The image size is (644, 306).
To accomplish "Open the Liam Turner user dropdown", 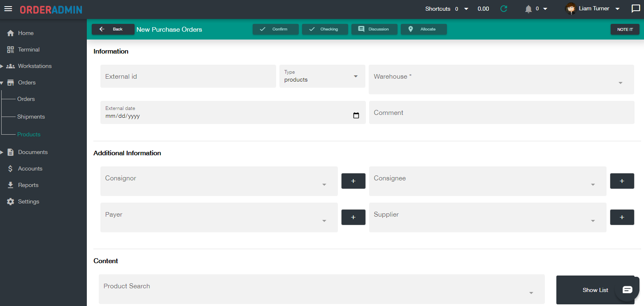I will pyautogui.click(x=617, y=9).
